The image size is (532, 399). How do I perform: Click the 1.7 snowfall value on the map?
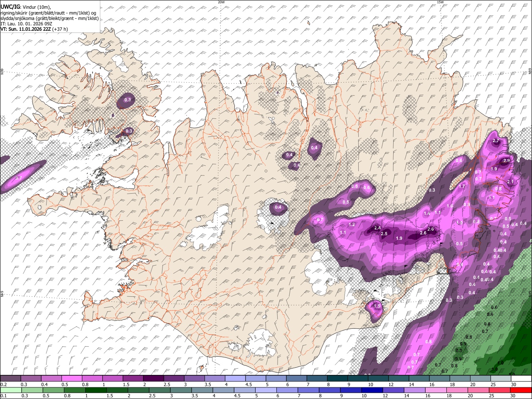tap(462, 187)
